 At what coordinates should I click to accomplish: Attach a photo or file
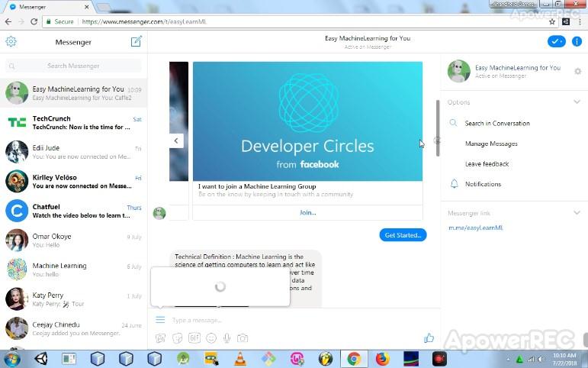[x=160, y=338]
